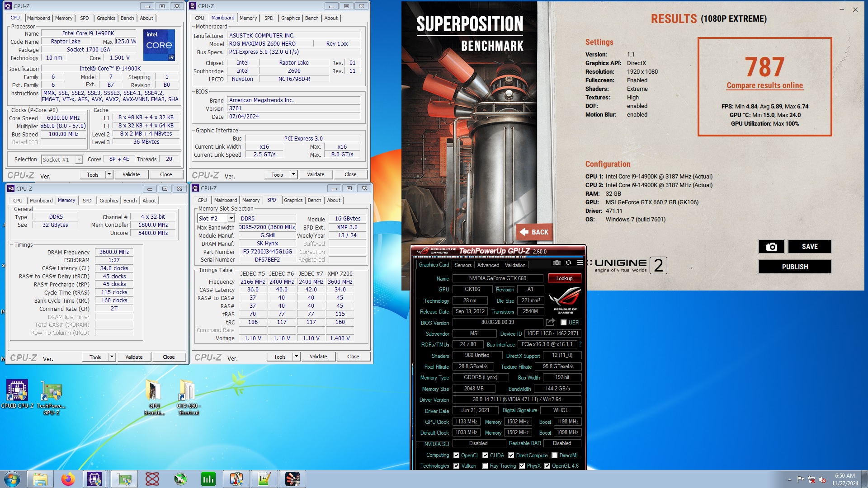This screenshot has height=488, width=868.
Task: Take a GPU-Z screenshot with camera icon
Action: pyautogui.click(x=557, y=263)
